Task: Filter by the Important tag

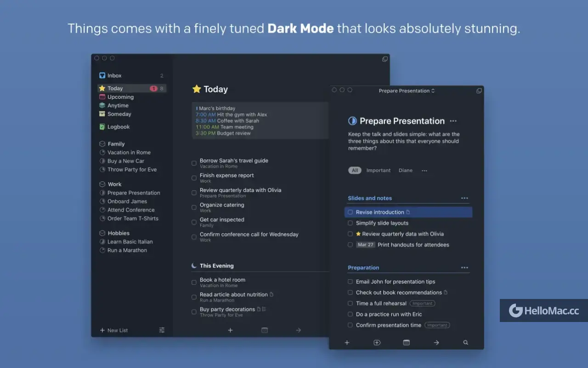Action: click(379, 171)
